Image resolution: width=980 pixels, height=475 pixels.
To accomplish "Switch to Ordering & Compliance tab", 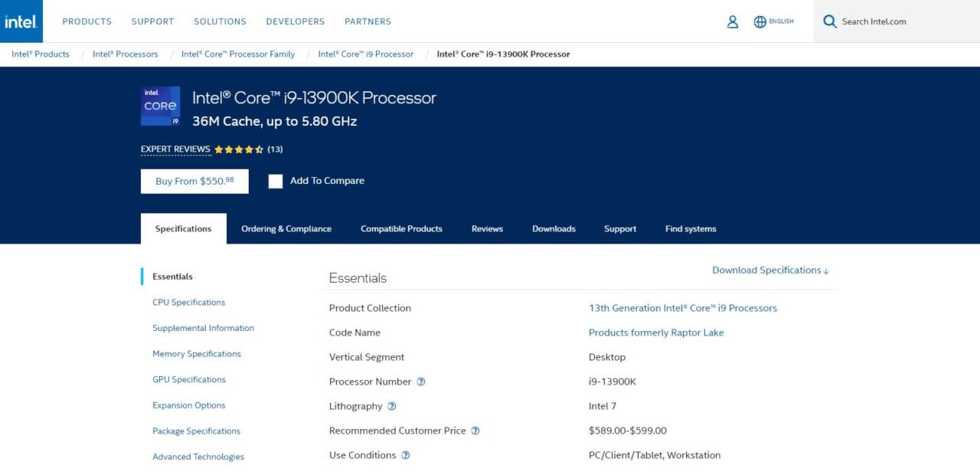I will (286, 229).
